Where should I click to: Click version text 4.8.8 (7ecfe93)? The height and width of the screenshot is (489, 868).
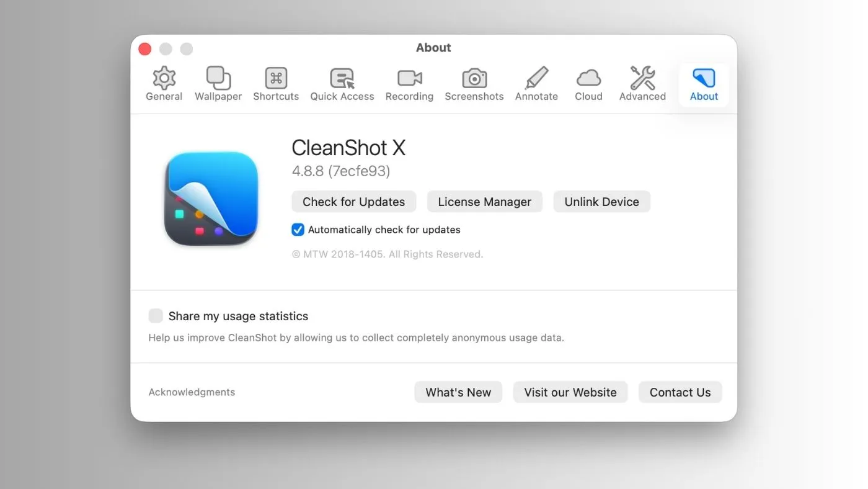(341, 171)
